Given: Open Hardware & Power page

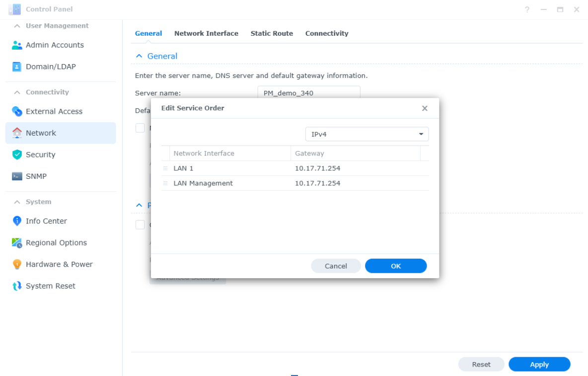Looking at the screenshot, I should 61,264.
